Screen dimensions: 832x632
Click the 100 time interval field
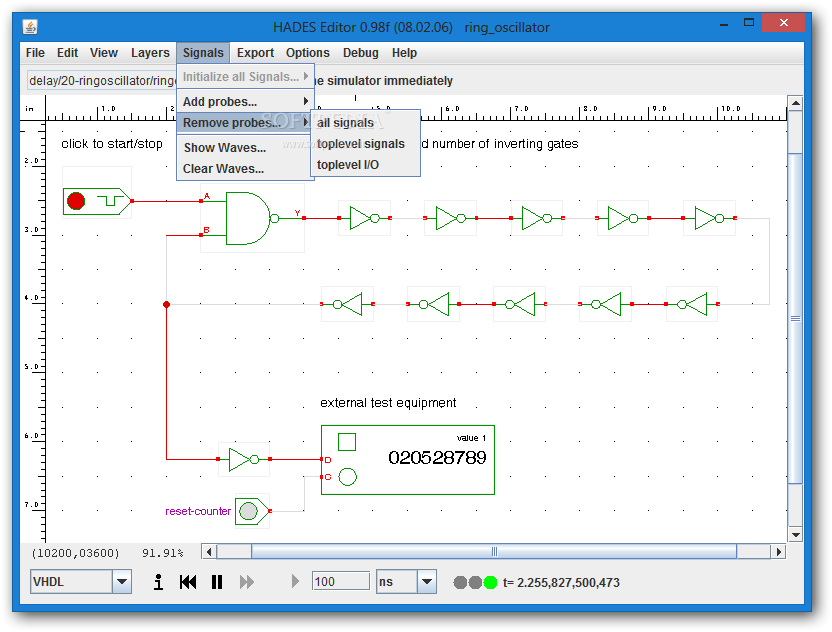[341, 581]
